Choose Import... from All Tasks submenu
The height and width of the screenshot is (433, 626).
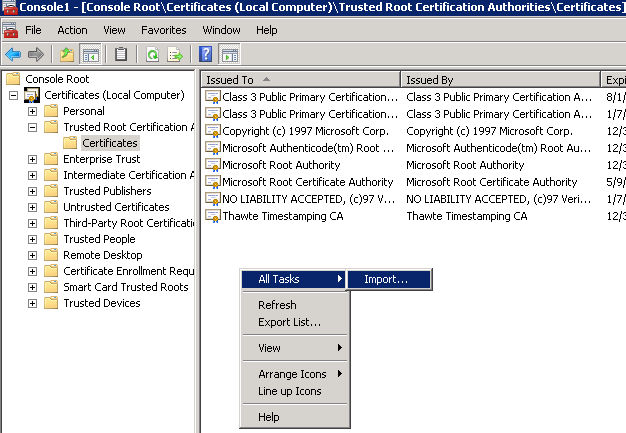tap(390, 279)
